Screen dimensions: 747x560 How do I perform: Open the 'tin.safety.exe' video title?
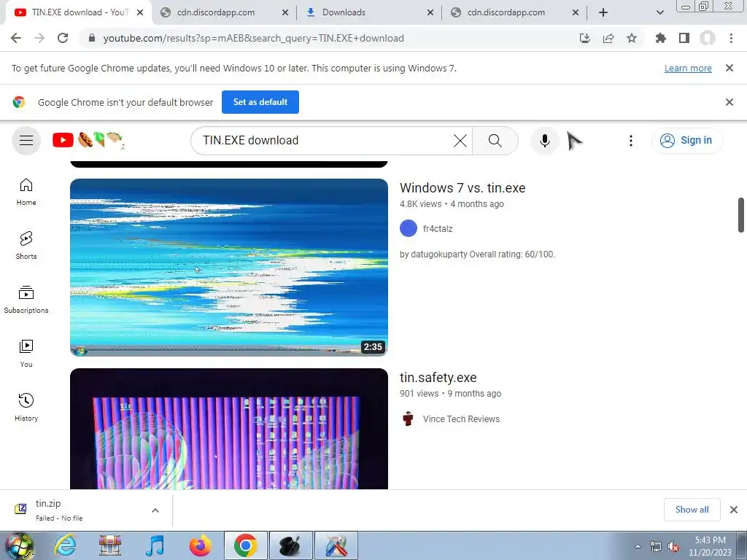click(x=438, y=378)
